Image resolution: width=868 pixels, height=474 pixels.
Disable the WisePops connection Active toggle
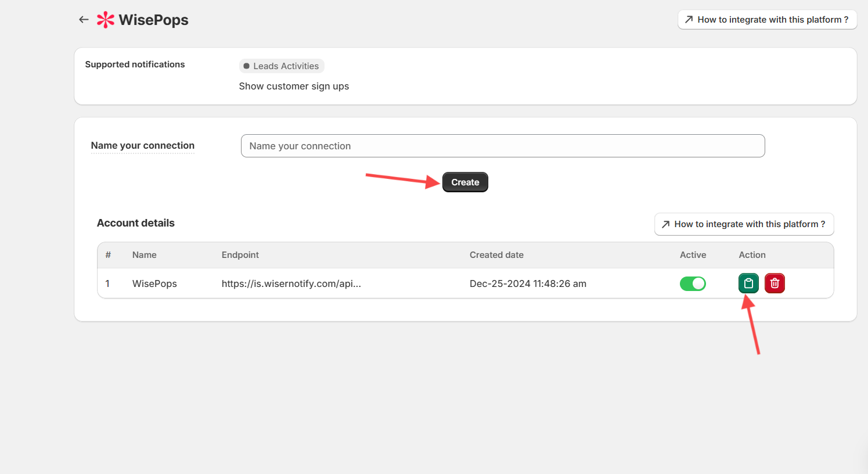click(693, 283)
